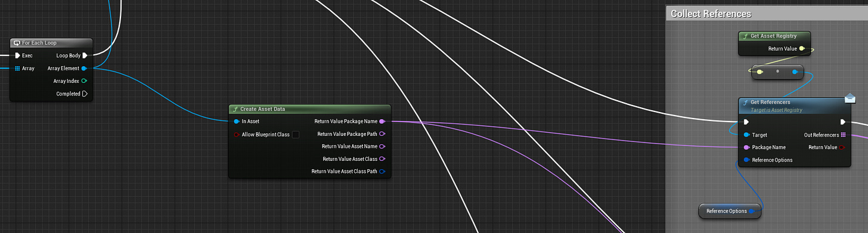
Task: Enable the Allow Blueprint Class checkbox
Action: coord(296,135)
